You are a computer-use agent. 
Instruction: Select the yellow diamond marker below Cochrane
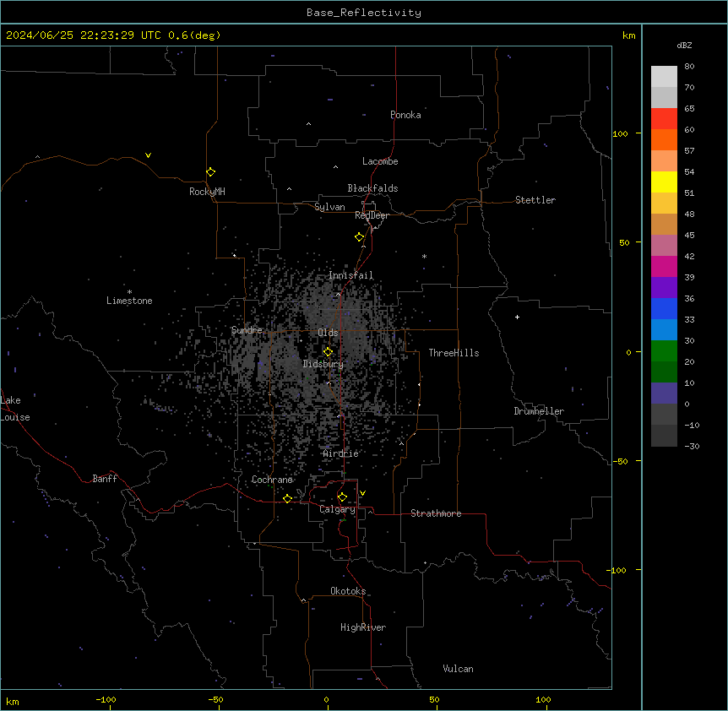(x=287, y=498)
